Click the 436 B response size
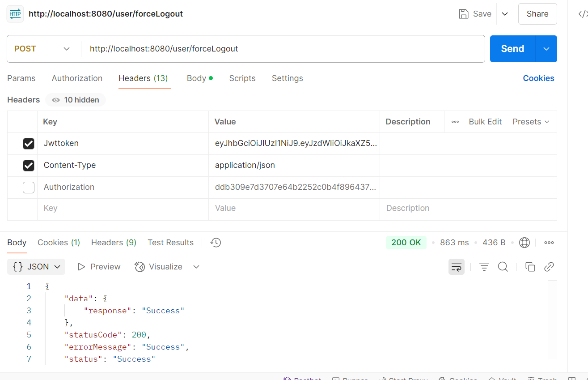Screen dimensions: 588x380 pyautogui.click(x=494, y=243)
